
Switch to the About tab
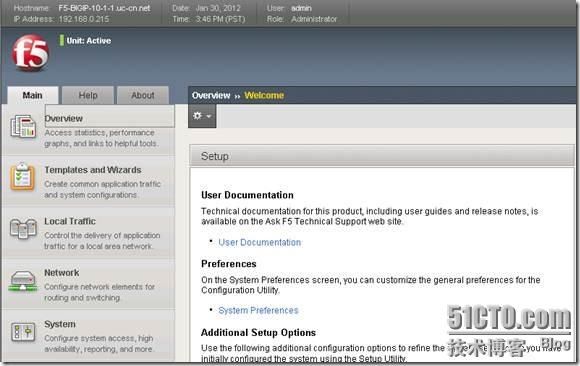click(x=143, y=95)
